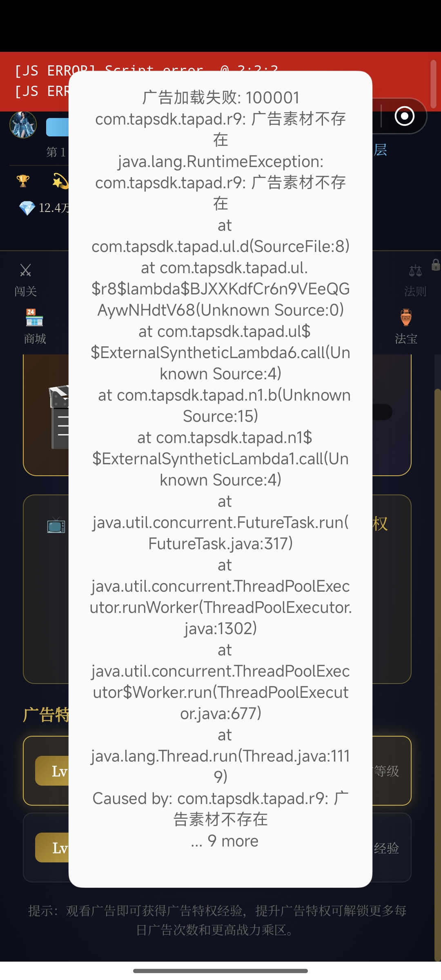441x980 pixels.
Task: Click the error banner scrollbar
Action: point(433,83)
